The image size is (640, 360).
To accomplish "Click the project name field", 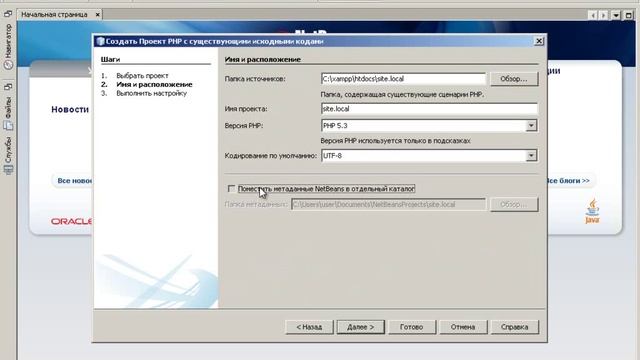I will (x=429, y=109).
